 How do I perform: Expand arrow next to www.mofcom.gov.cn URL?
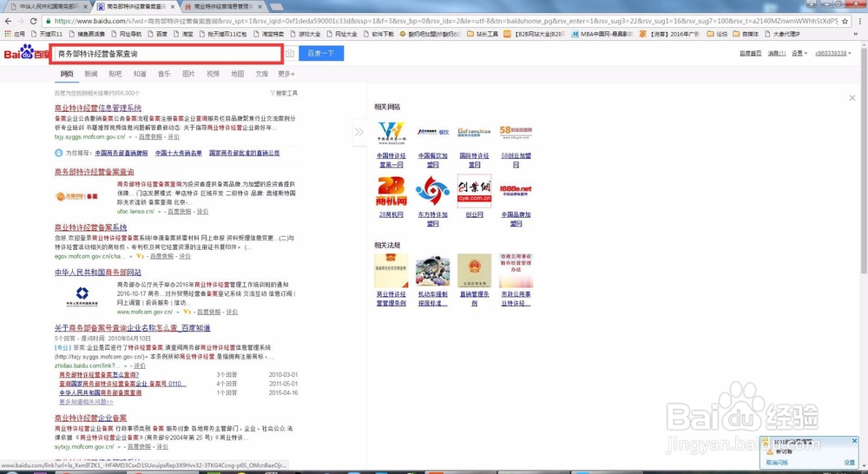(x=178, y=313)
